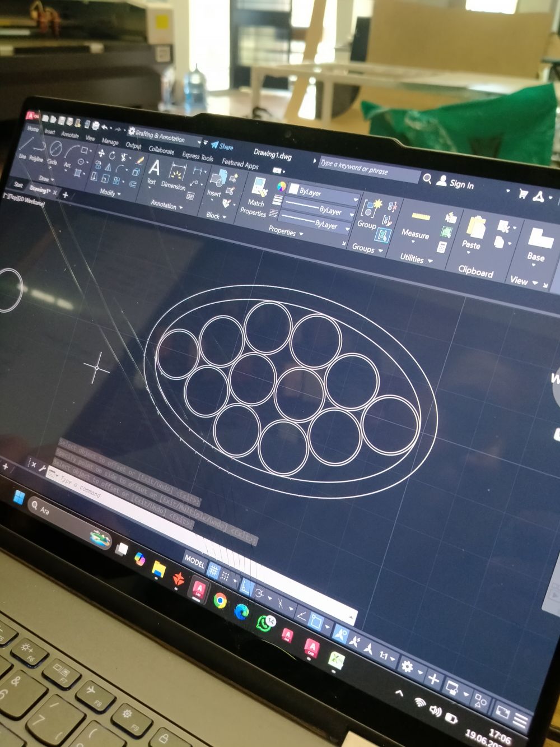Toggle ortho mode in status bar
This screenshot has height=747, width=560.
(x=246, y=586)
